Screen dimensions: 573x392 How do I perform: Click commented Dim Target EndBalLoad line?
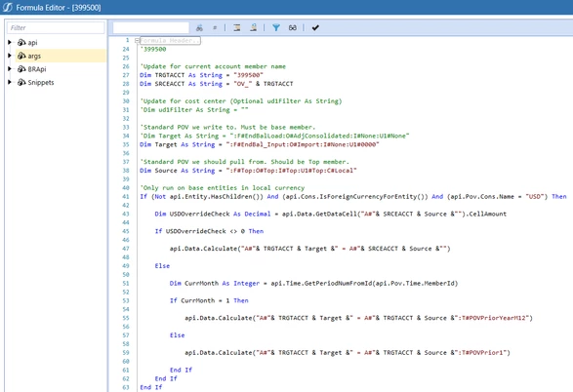pyautogui.click(x=274, y=136)
